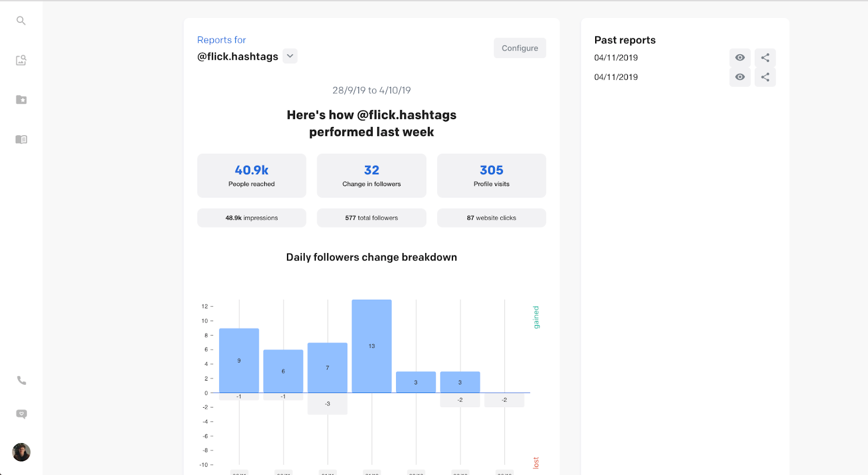Click the 'Daily followers change breakdown' heading
This screenshot has width=868, height=475.
click(372, 257)
